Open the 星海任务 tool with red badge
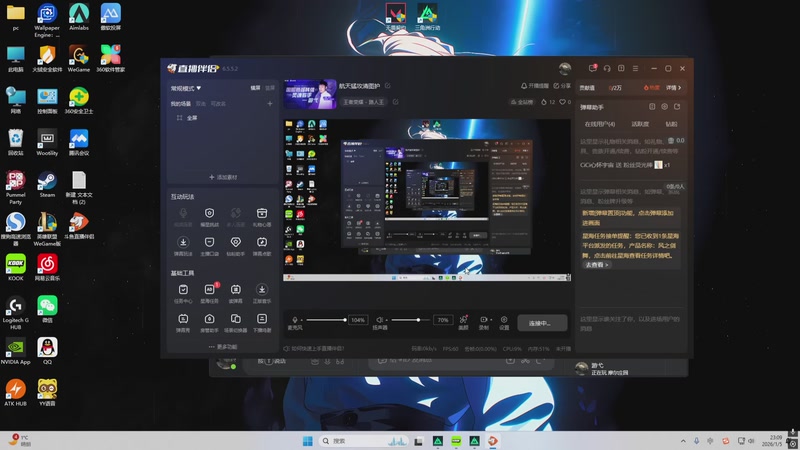Screen dimensions: 800x450 pos(209,293)
